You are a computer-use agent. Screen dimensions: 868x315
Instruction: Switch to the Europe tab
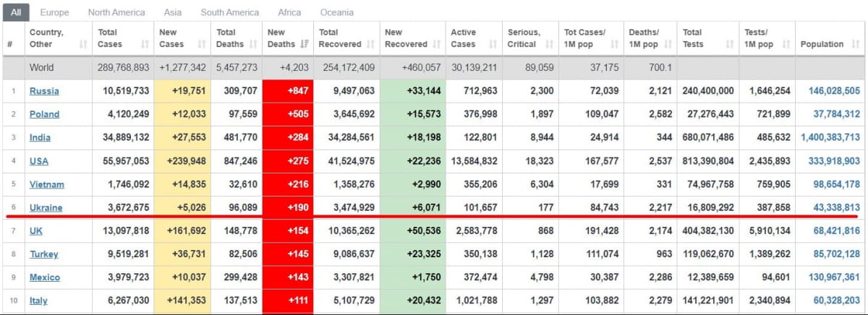click(55, 12)
